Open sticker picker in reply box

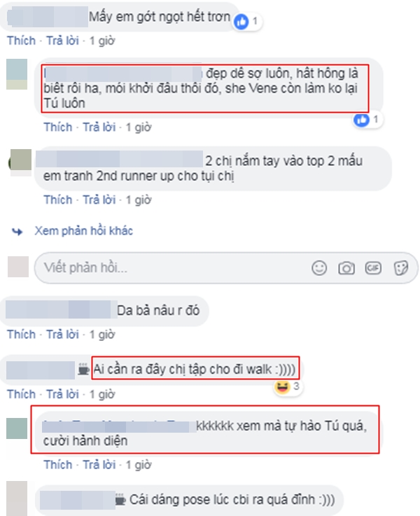point(401,268)
